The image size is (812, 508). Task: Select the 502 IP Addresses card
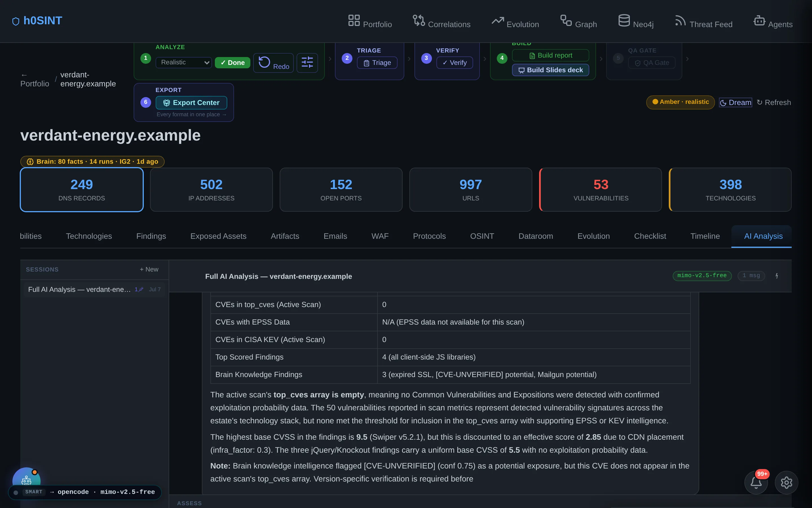[211, 189]
